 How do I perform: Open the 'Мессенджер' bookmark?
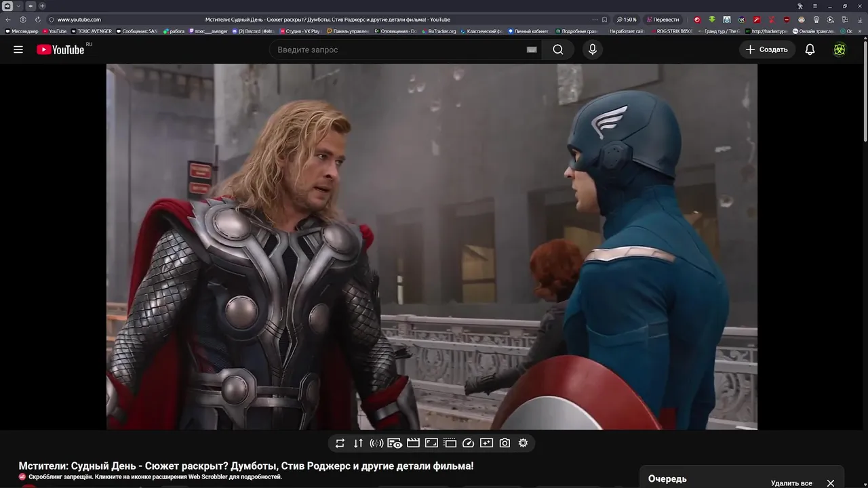tap(22, 31)
